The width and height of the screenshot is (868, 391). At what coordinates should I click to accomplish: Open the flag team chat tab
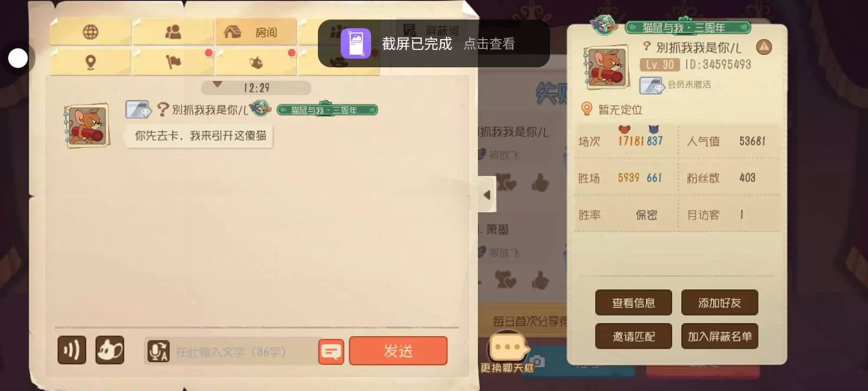173,62
